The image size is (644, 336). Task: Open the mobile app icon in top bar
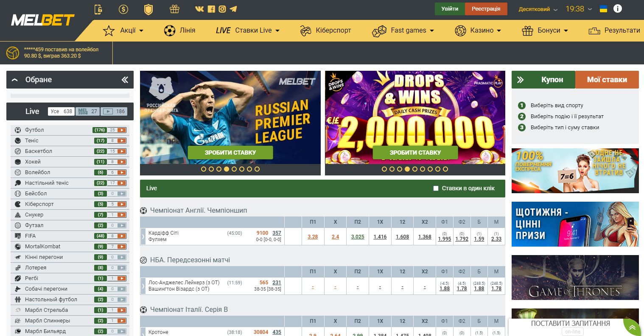[98, 9]
